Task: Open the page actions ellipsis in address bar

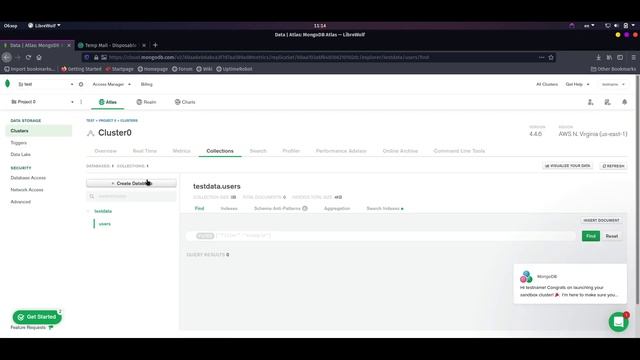Action: click(x=542, y=58)
